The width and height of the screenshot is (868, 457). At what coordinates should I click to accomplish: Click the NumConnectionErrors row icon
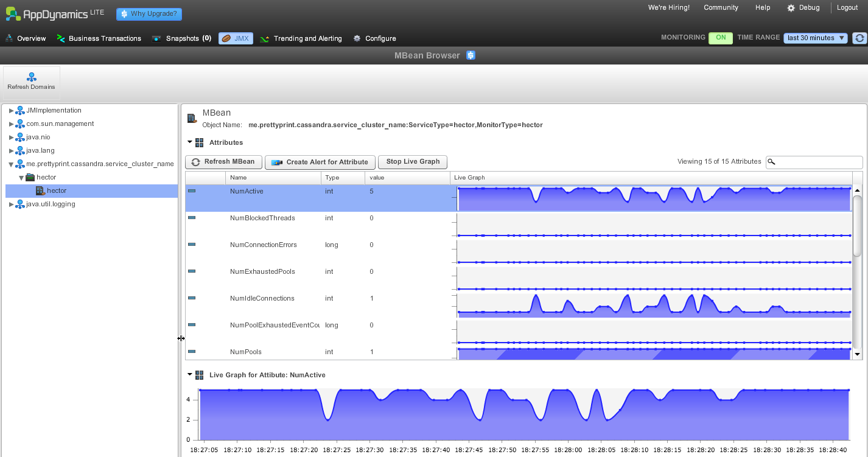[192, 244]
